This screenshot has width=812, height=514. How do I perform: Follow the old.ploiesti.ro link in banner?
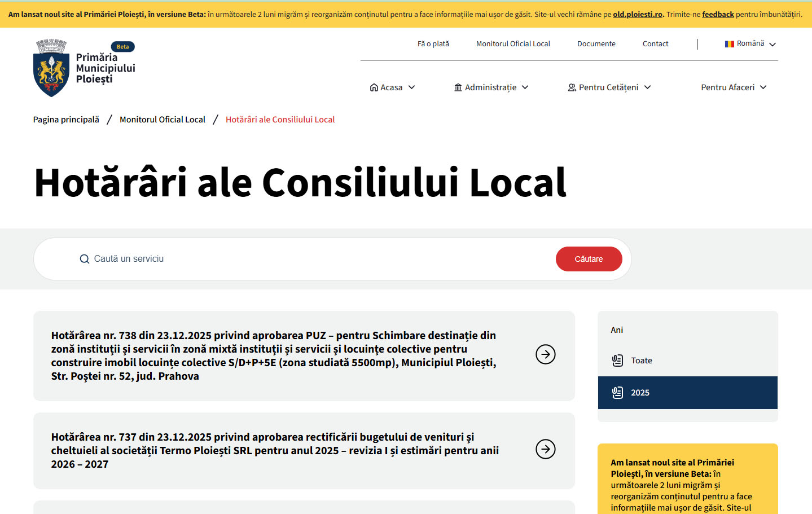637,15
